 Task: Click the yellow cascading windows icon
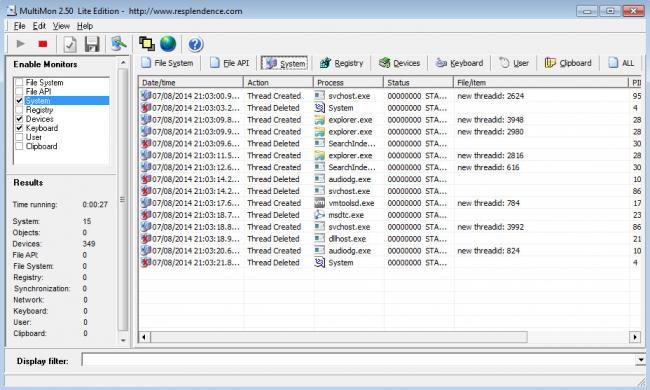click(x=146, y=44)
